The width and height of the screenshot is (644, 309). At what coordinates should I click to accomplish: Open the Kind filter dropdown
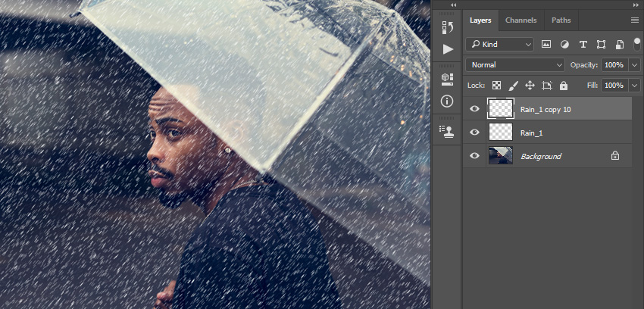pyautogui.click(x=499, y=45)
